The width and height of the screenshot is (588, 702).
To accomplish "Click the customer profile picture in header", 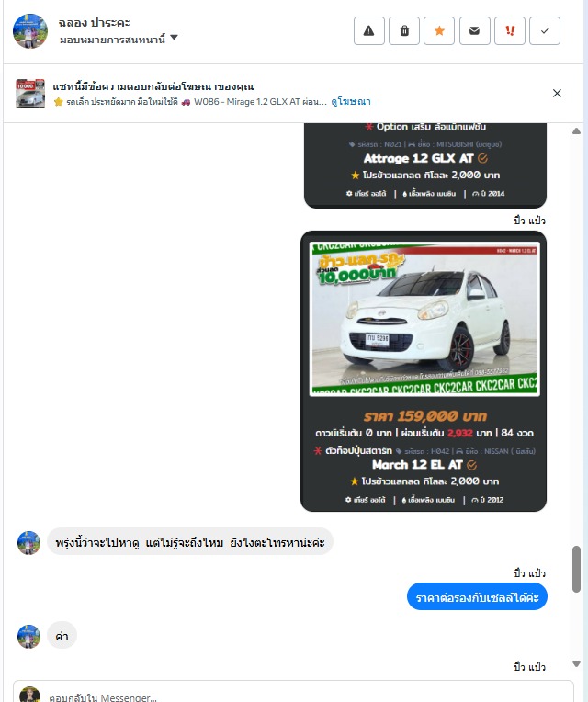I will coord(30,31).
